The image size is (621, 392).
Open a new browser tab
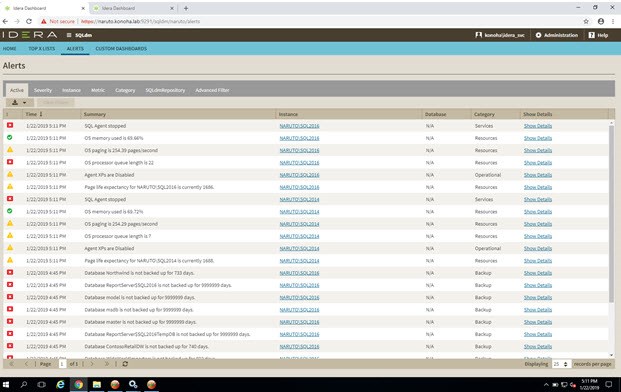click(x=186, y=8)
